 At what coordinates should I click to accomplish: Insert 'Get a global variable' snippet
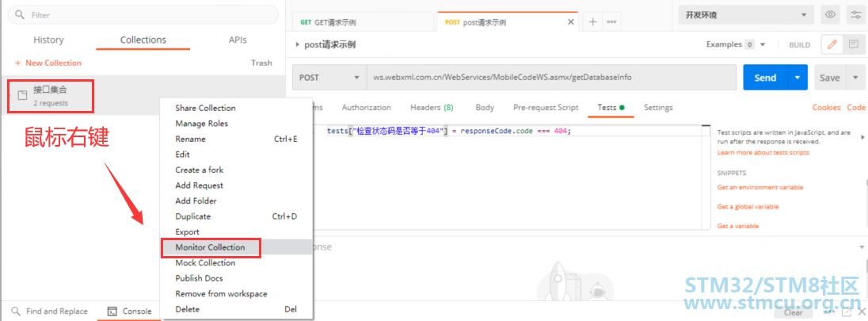[748, 207]
